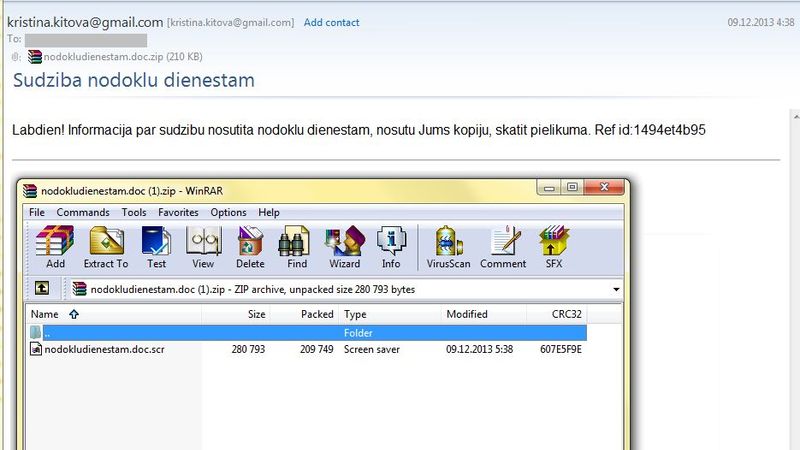Click the paperclip attachment icon
This screenshot has width=800, height=450.
tap(16, 57)
